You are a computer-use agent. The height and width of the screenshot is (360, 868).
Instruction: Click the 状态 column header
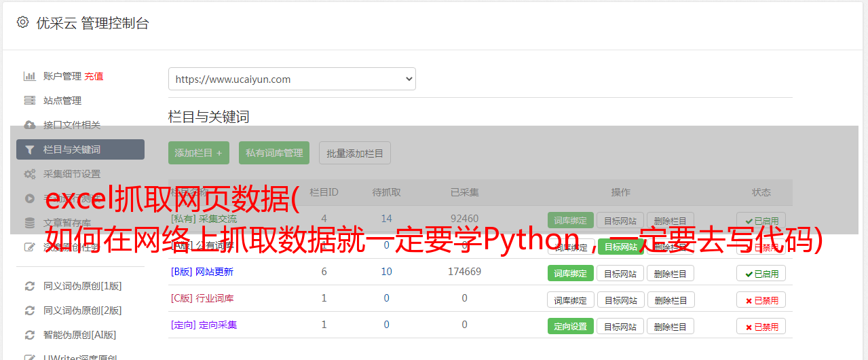coord(761,192)
